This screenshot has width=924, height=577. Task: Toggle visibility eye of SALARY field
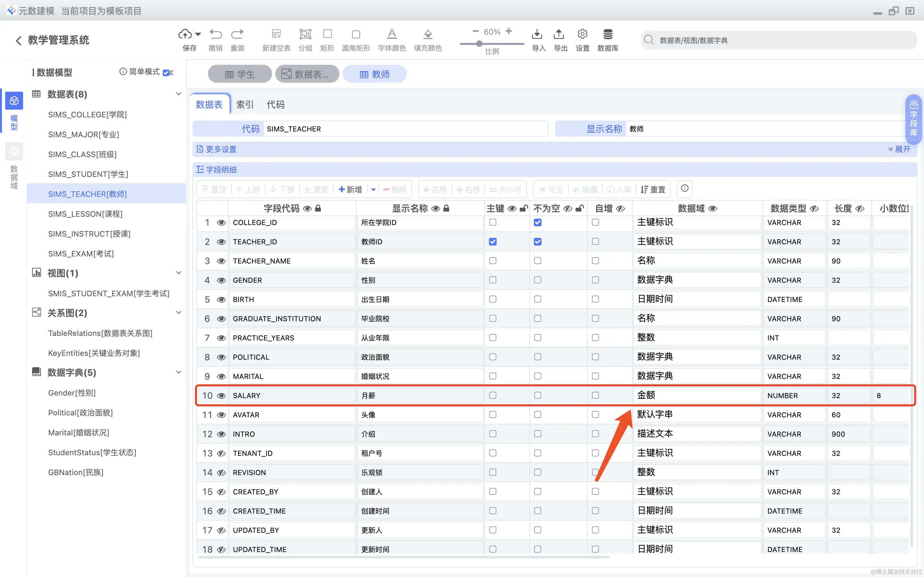[x=221, y=396]
